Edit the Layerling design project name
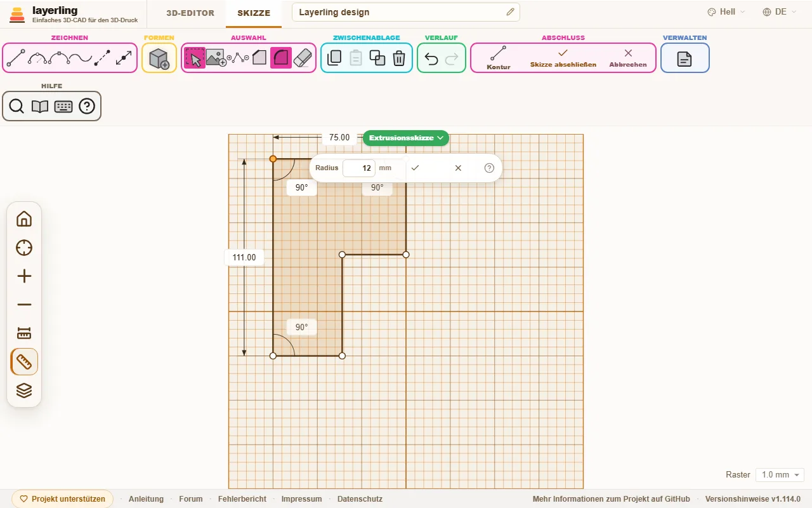This screenshot has width=812, height=508. pos(406,12)
